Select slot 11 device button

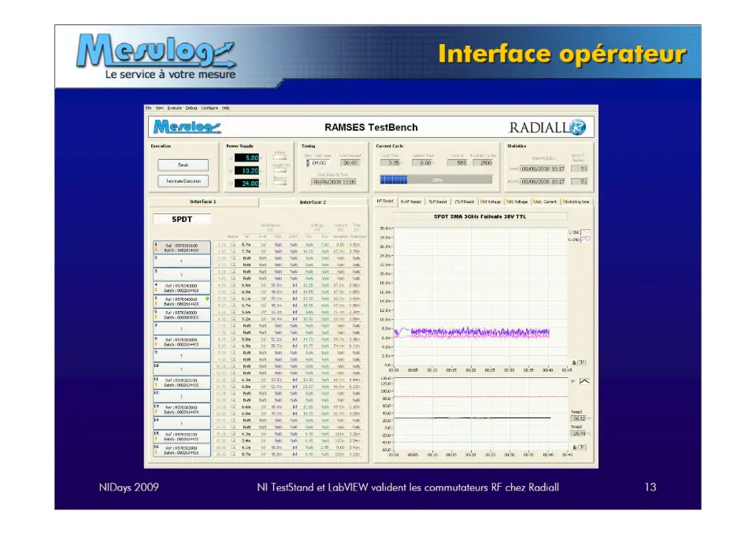pos(182,383)
